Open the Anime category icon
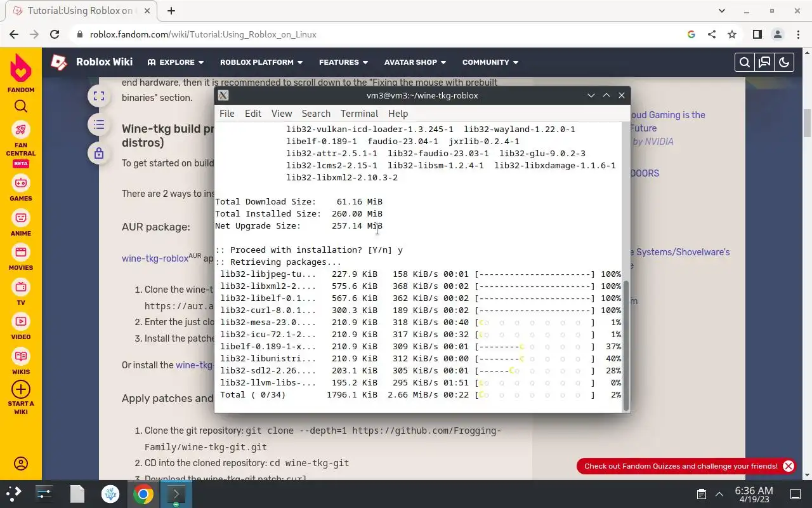This screenshot has height=508, width=812. point(21,218)
